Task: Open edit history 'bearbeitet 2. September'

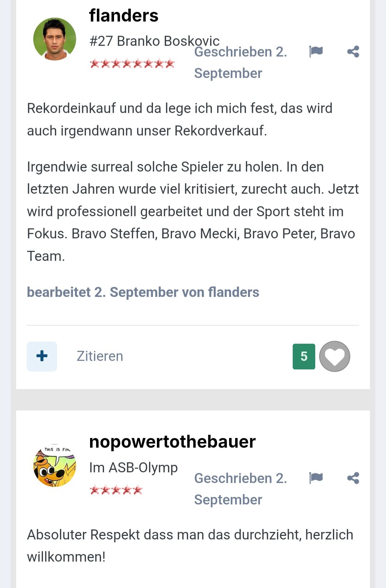Action: click(x=143, y=292)
